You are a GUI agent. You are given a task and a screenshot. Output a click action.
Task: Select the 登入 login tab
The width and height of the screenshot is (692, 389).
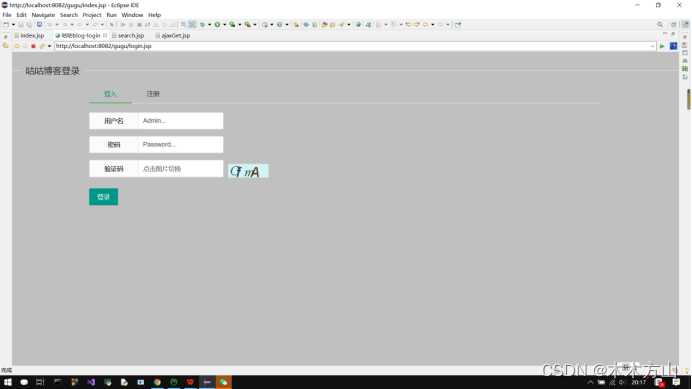tap(110, 94)
